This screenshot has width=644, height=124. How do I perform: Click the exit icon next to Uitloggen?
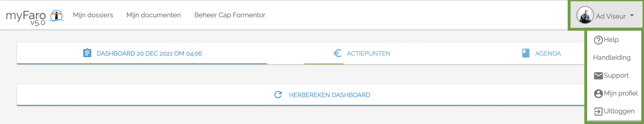598,111
